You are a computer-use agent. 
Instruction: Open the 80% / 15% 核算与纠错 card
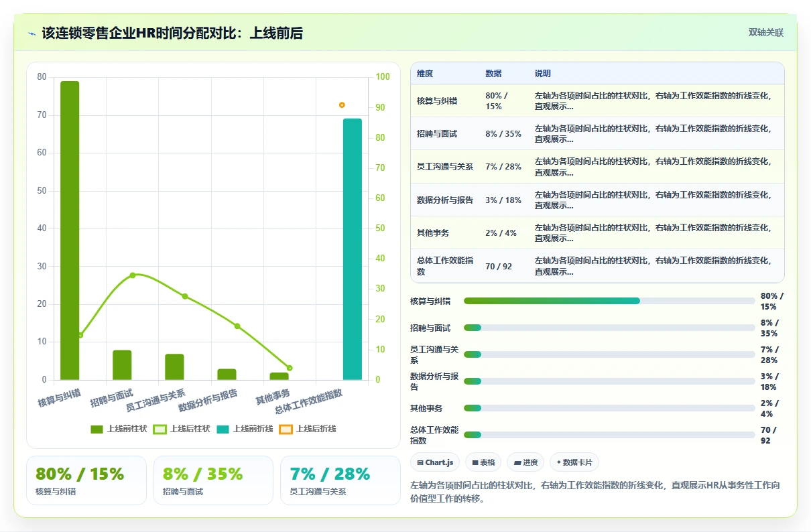tap(86, 480)
